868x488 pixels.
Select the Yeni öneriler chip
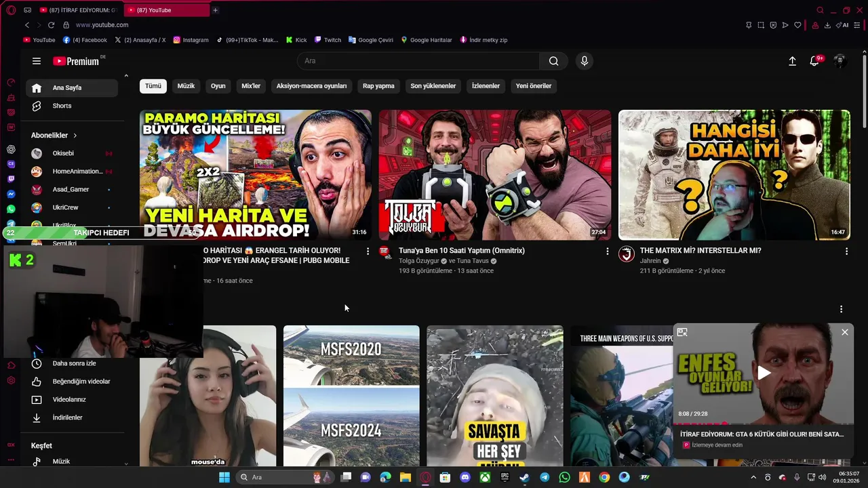pos(534,86)
